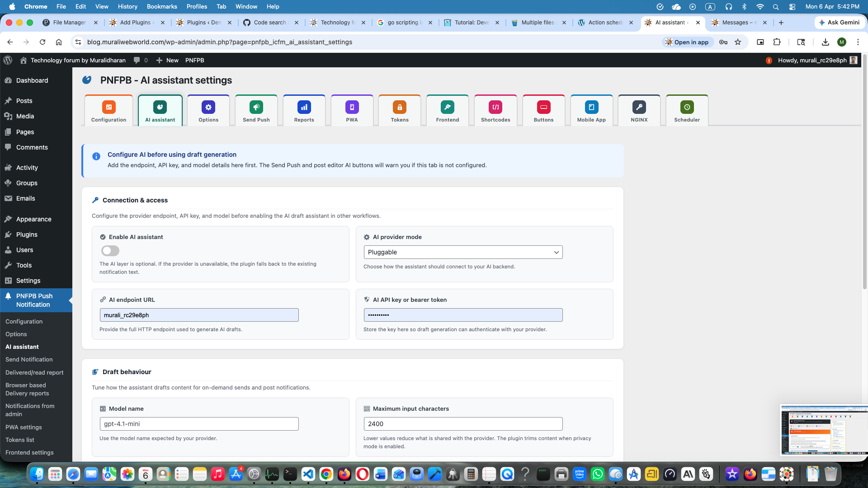Open the Scheduler clock icon tab

click(687, 108)
